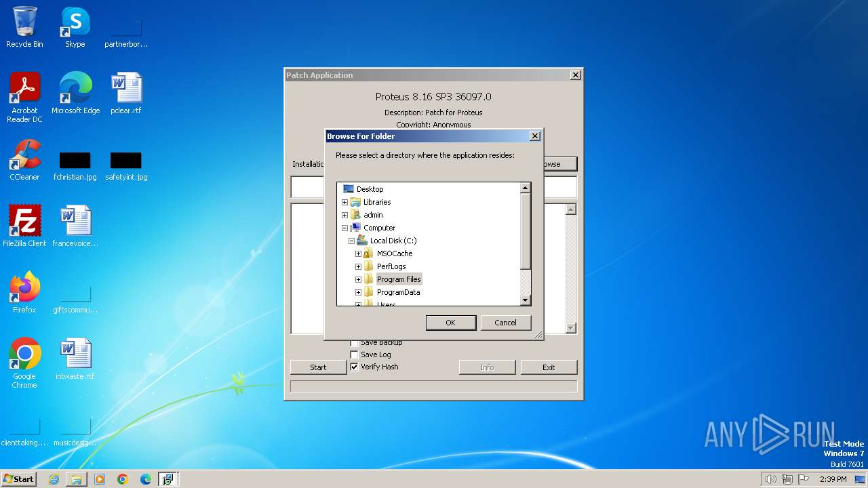Select the giftscommu desktop item
The image size is (868, 488).
pyautogui.click(x=75, y=300)
